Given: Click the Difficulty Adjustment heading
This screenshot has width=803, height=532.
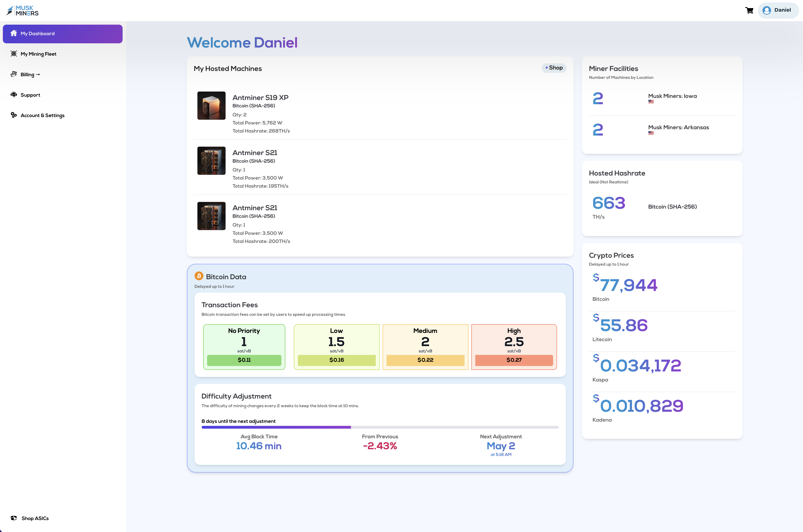Looking at the screenshot, I should 236,396.
